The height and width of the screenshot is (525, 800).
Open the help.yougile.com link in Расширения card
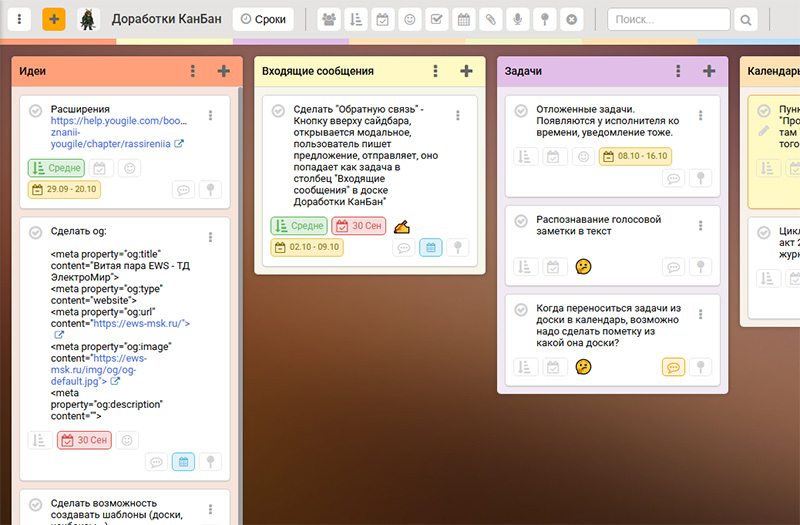[118, 132]
